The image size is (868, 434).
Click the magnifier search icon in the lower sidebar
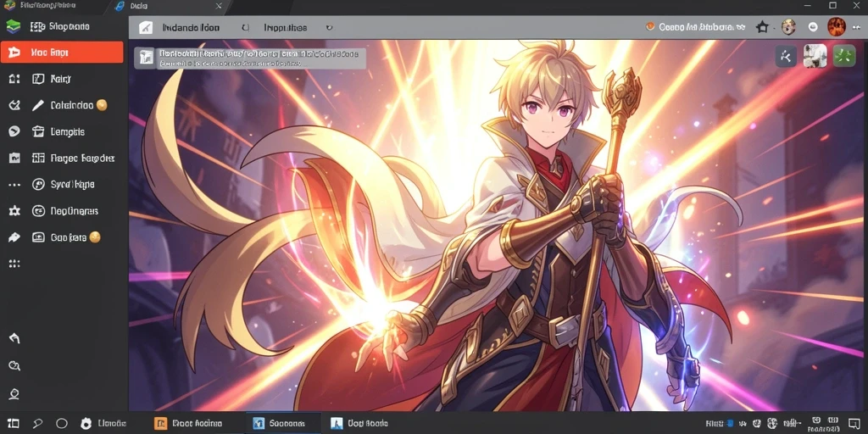(x=14, y=365)
